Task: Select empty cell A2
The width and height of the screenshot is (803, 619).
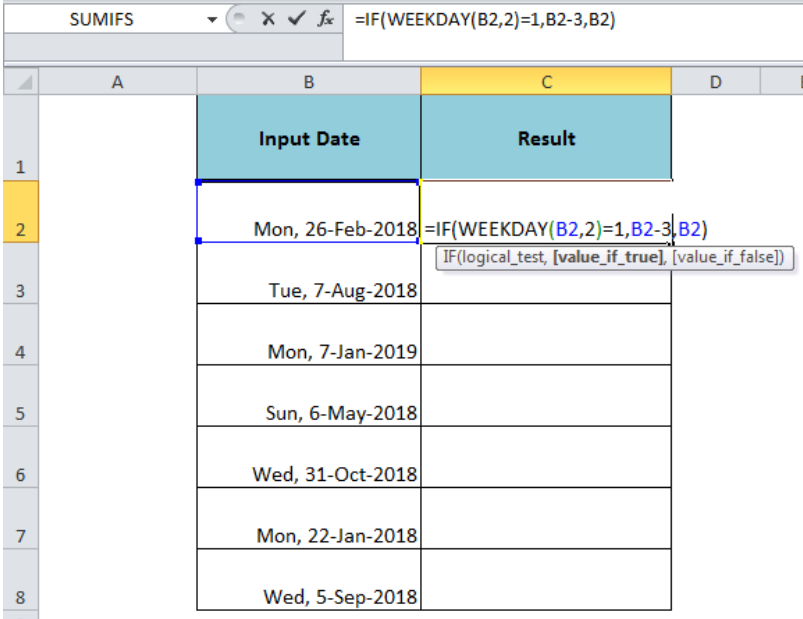Action: tap(117, 211)
